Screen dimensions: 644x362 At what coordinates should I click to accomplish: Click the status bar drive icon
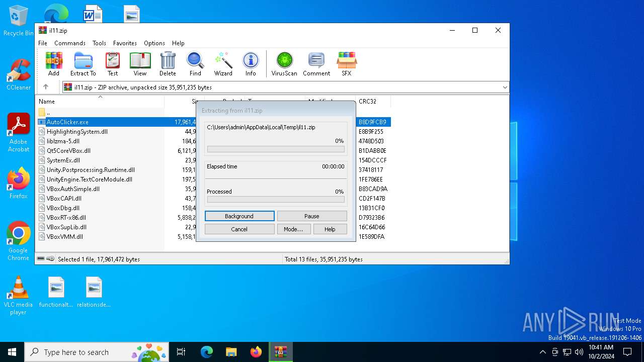41,259
